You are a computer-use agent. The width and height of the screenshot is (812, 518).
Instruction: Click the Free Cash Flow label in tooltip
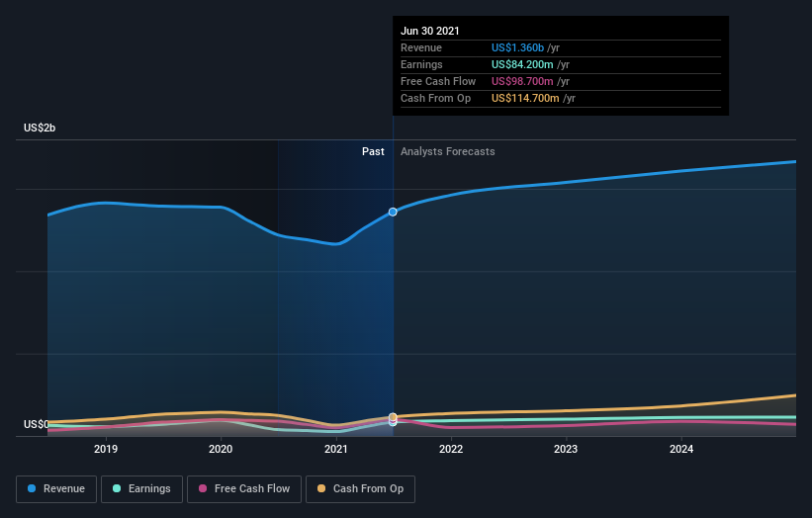tap(438, 81)
